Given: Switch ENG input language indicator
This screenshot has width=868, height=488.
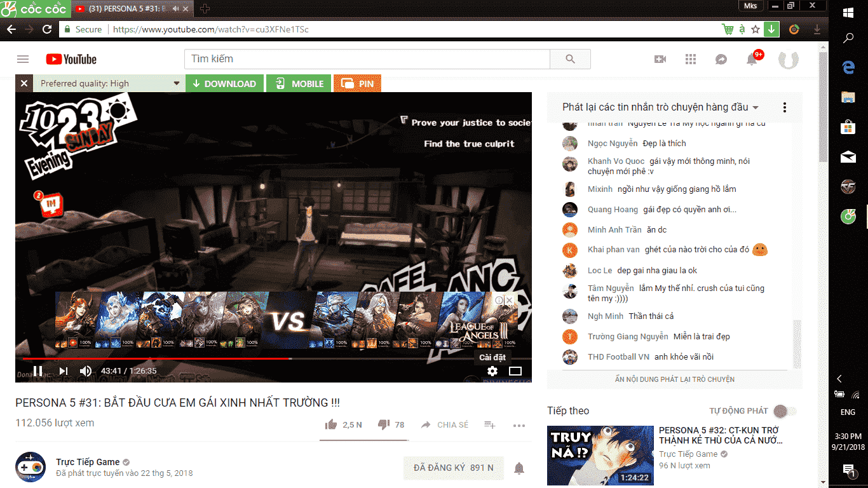Looking at the screenshot, I should point(848,412).
